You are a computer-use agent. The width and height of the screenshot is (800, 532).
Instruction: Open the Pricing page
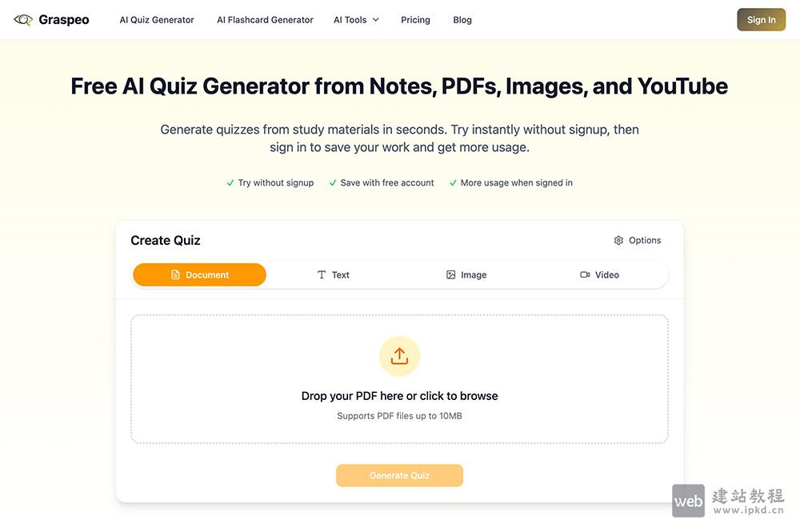coord(415,20)
